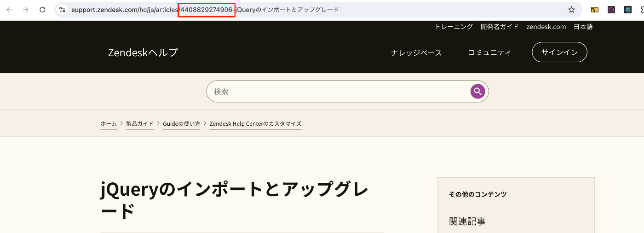Viewport: 644px width, 233px height.
Task: Click the 関連記事 sidebar heading
Action: click(467, 221)
